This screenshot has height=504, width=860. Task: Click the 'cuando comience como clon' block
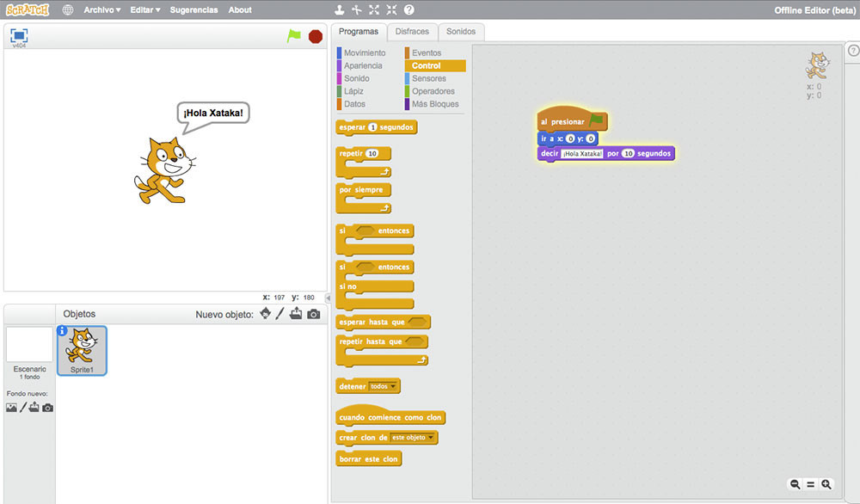pyautogui.click(x=390, y=416)
